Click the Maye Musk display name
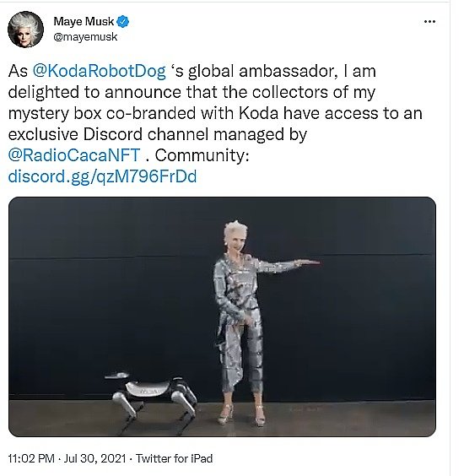The image size is (464, 476). tap(84, 22)
